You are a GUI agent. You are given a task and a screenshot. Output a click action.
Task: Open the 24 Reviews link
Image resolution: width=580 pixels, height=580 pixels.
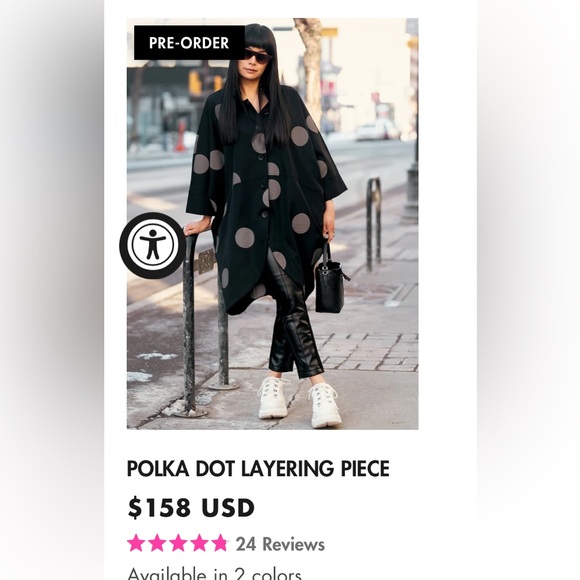280,544
